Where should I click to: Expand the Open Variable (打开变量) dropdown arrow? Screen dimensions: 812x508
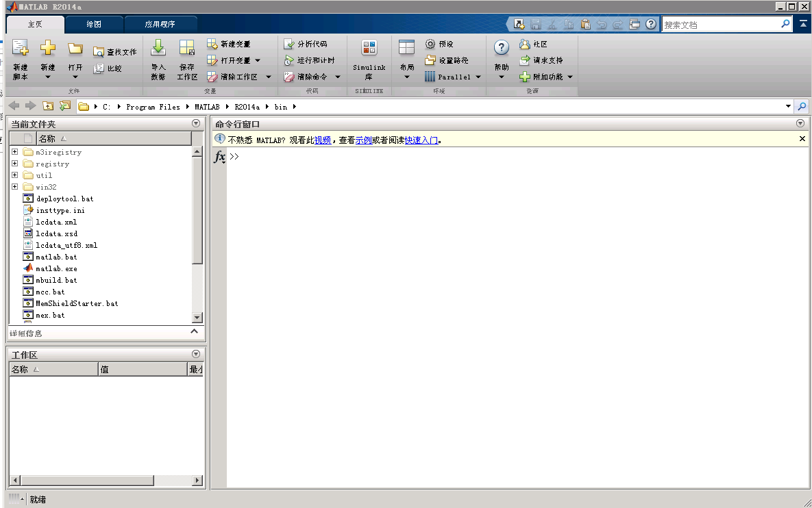tap(258, 60)
